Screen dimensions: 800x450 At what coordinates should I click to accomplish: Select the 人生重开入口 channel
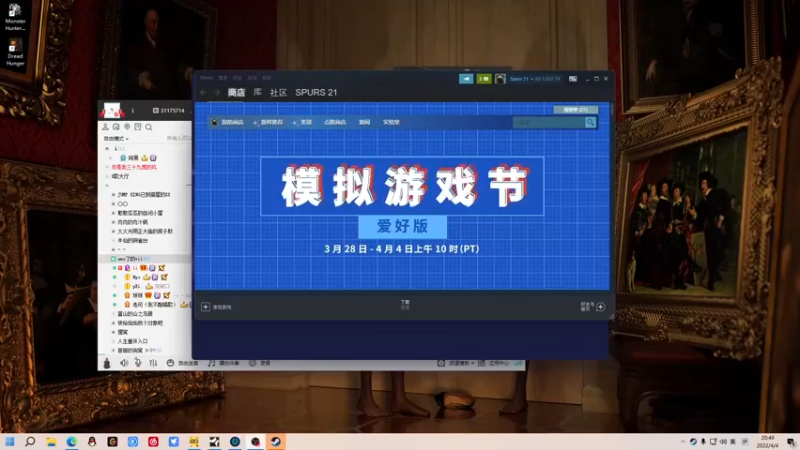(133, 341)
